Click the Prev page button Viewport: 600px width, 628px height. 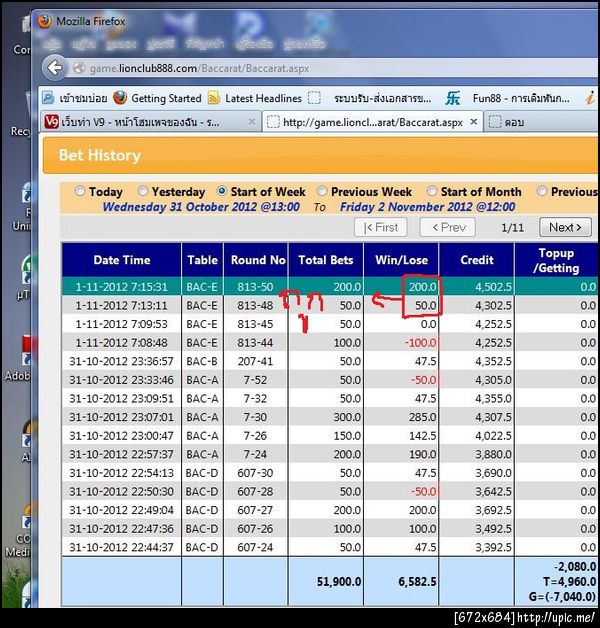tap(448, 227)
